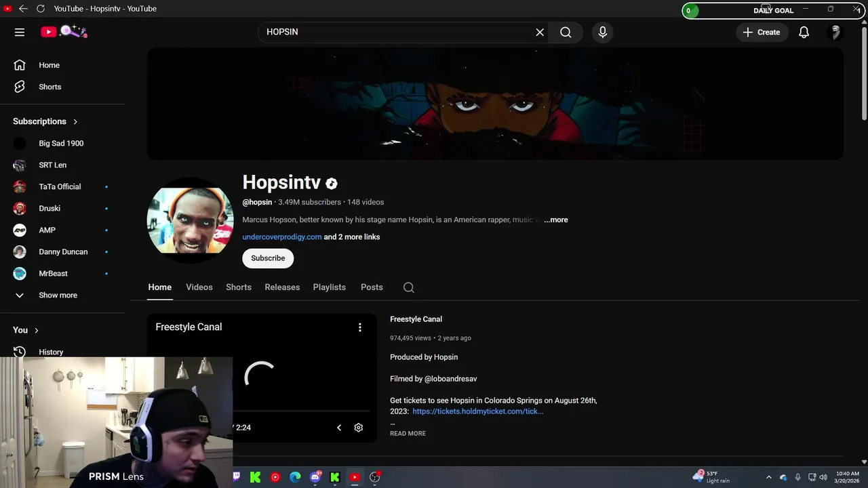Viewport: 868px width, 488px height.
Task: Open the undercoverprodigy.com link
Action: (x=282, y=237)
